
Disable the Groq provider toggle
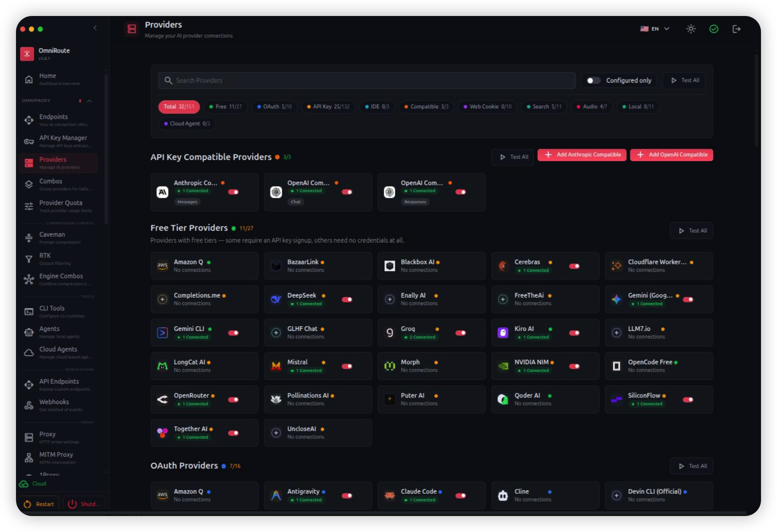pos(461,333)
